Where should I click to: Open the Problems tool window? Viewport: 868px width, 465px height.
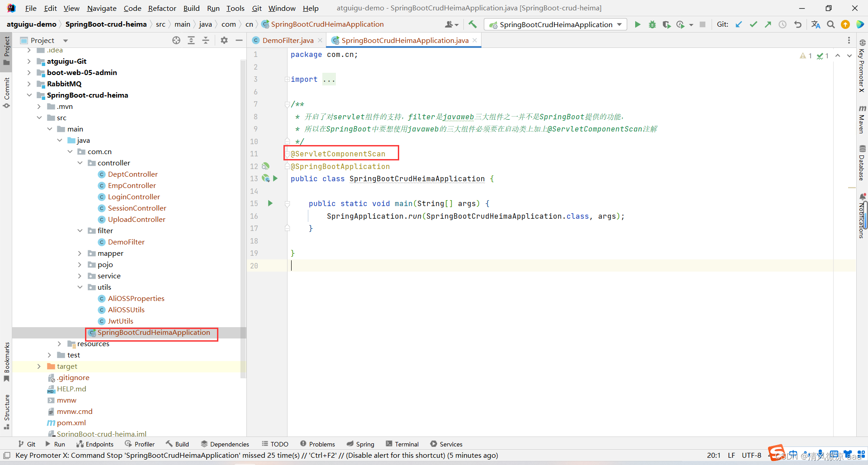click(x=317, y=444)
